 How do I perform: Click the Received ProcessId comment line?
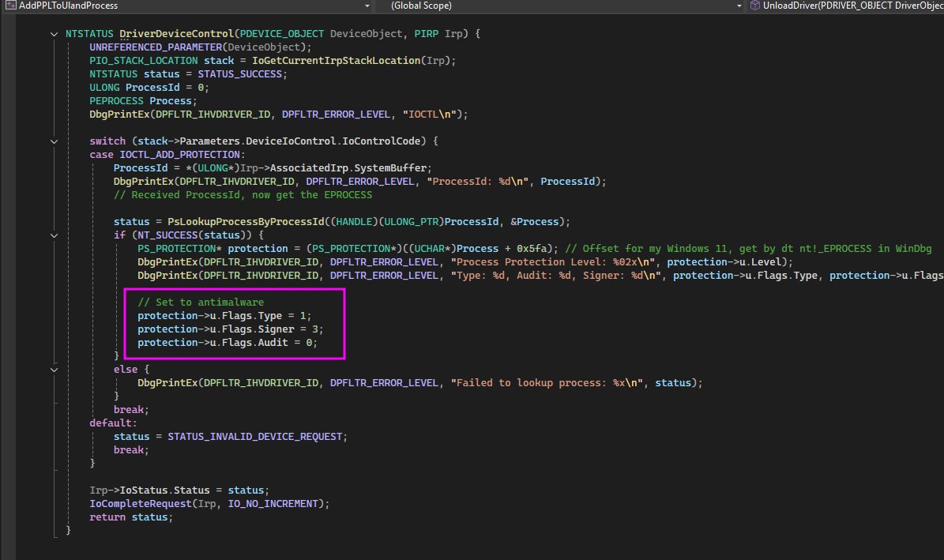243,194
